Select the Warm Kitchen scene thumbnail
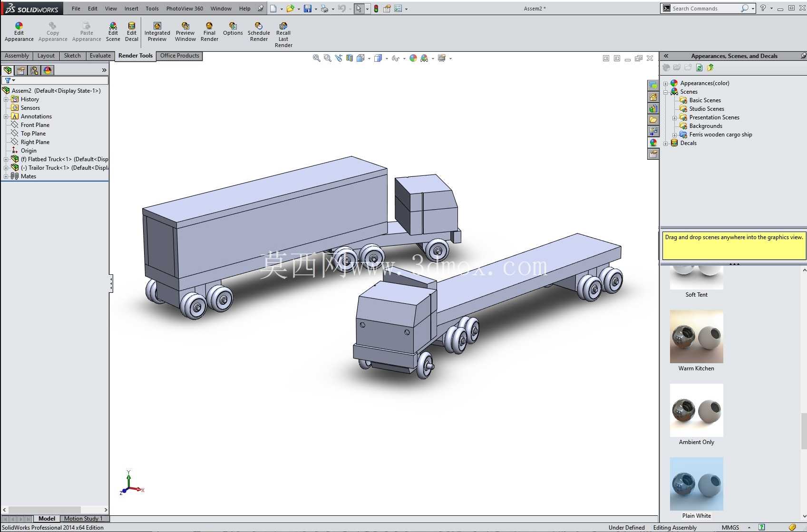This screenshot has width=807, height=532. tap(696, 337)
